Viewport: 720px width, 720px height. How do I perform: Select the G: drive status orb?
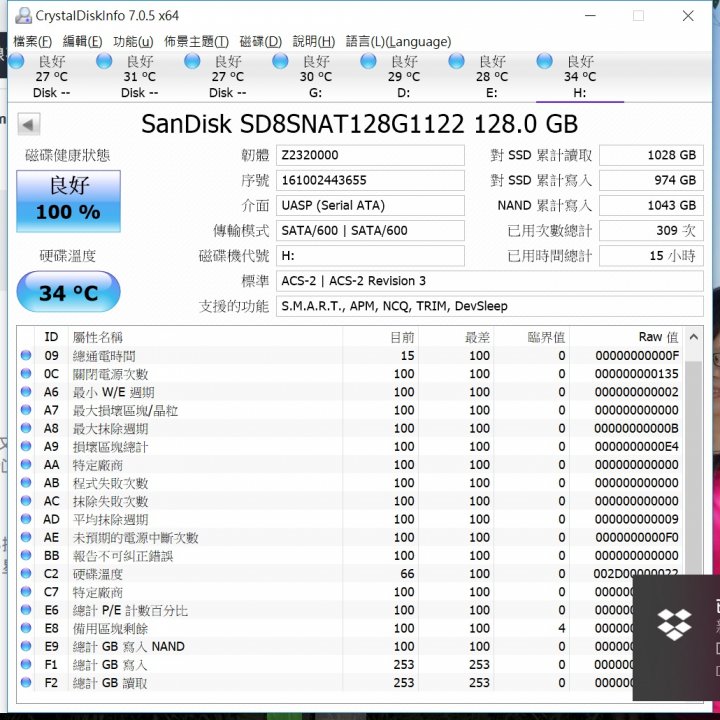(280, 61)
